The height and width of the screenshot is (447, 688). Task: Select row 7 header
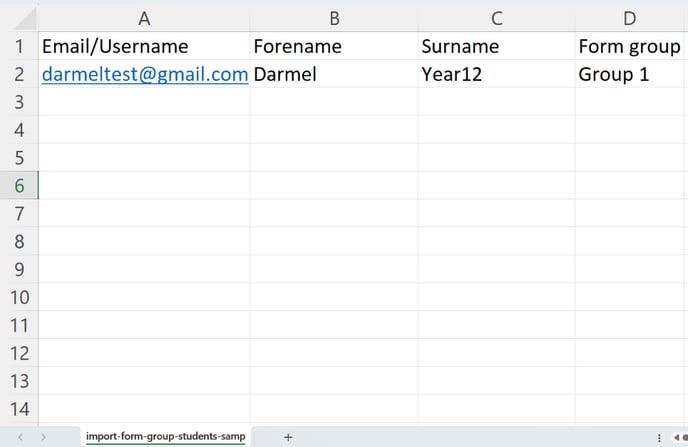click(19, 213)
